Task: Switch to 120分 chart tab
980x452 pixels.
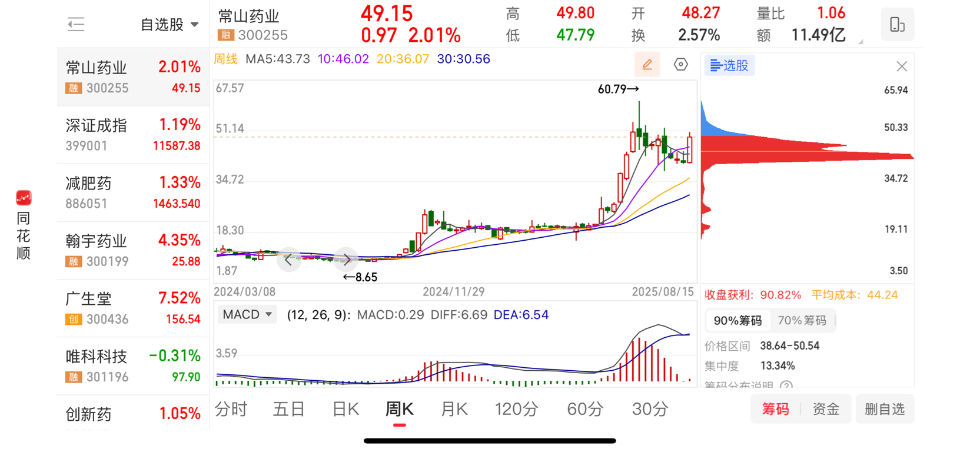Action: [516, 409]
